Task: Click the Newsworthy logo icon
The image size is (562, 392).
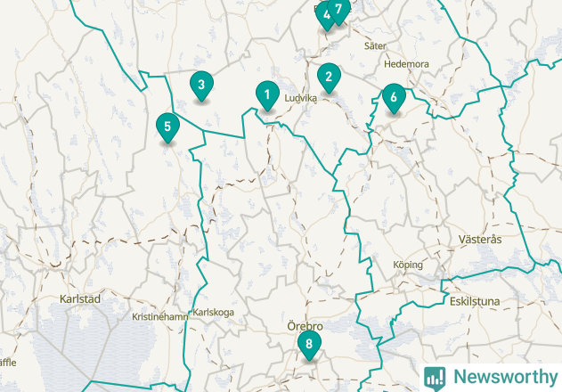Action: (x=435, y=379)
